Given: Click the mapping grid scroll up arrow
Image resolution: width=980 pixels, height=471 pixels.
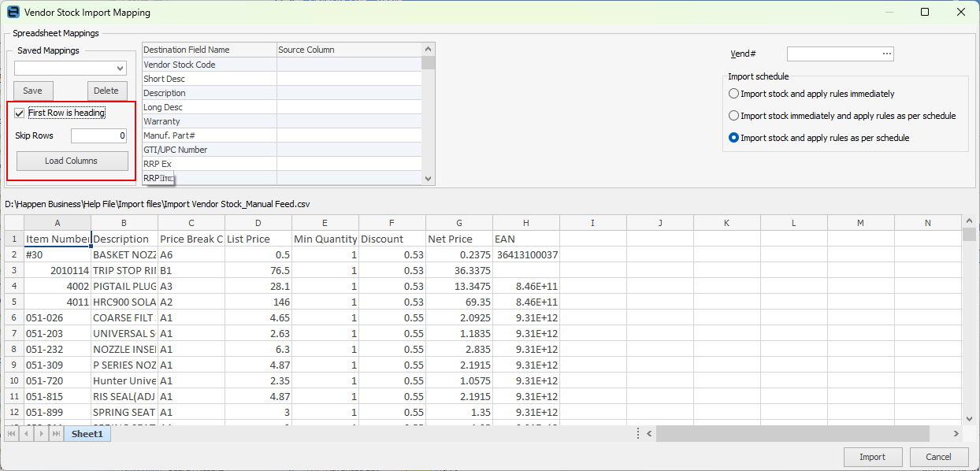Looking at the screenshot, I should click(429, 49).
